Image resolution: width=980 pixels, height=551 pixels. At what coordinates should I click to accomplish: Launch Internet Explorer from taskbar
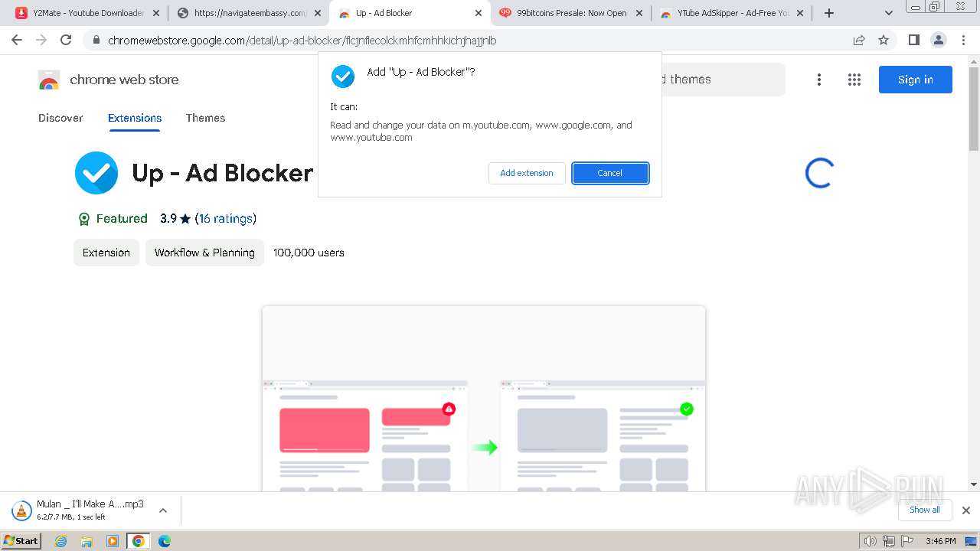click(61, 541)
